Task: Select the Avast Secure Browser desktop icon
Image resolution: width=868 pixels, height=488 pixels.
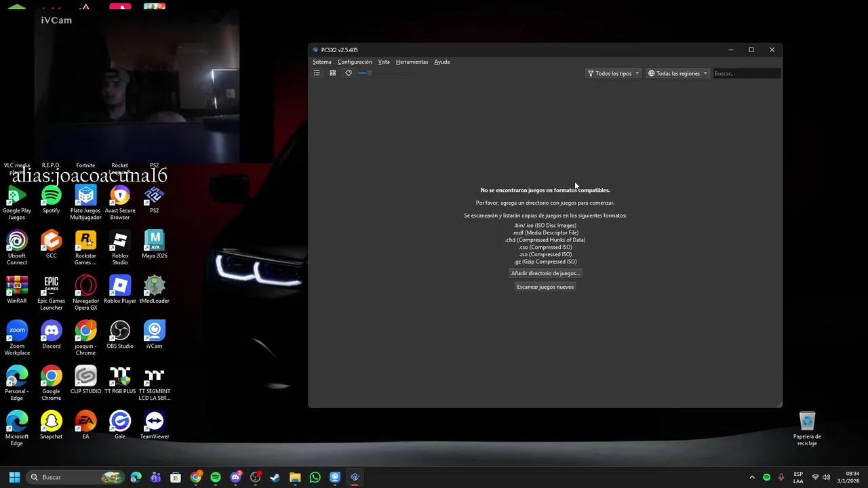Action: tap(120, 203)
